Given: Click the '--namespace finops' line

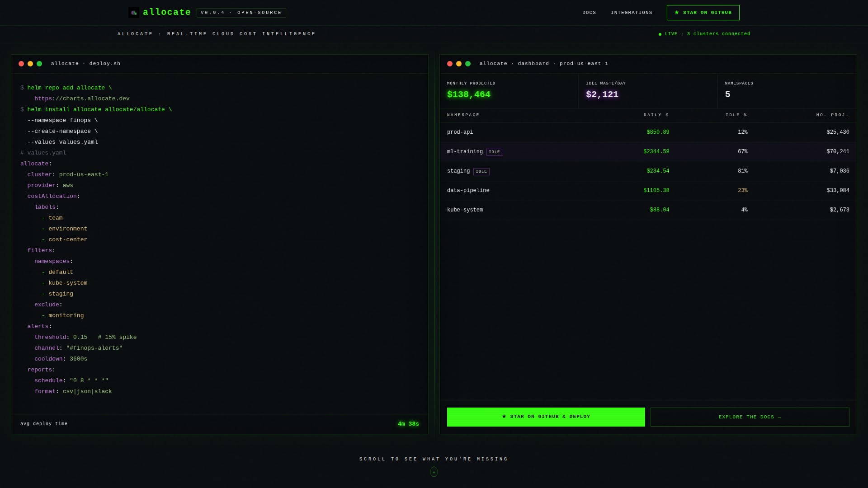Looking at the screenshot, I should pyautogui.click(x=62, y=120).
